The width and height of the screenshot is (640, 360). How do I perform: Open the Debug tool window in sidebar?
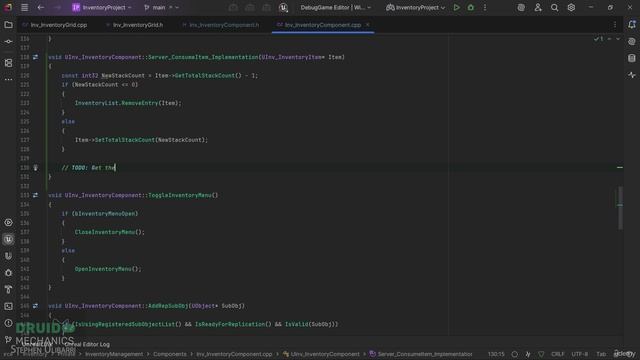[x=8, y=273]
